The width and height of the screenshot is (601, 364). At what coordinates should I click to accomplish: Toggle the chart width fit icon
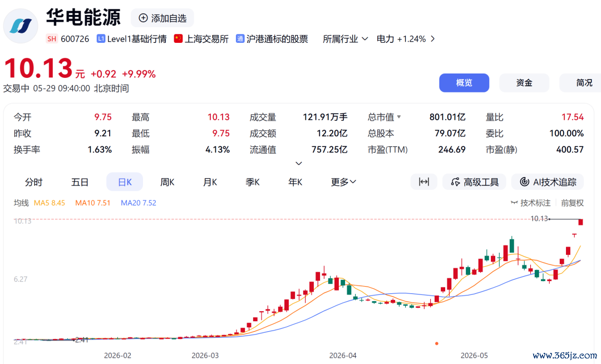[x=423, y=182]
